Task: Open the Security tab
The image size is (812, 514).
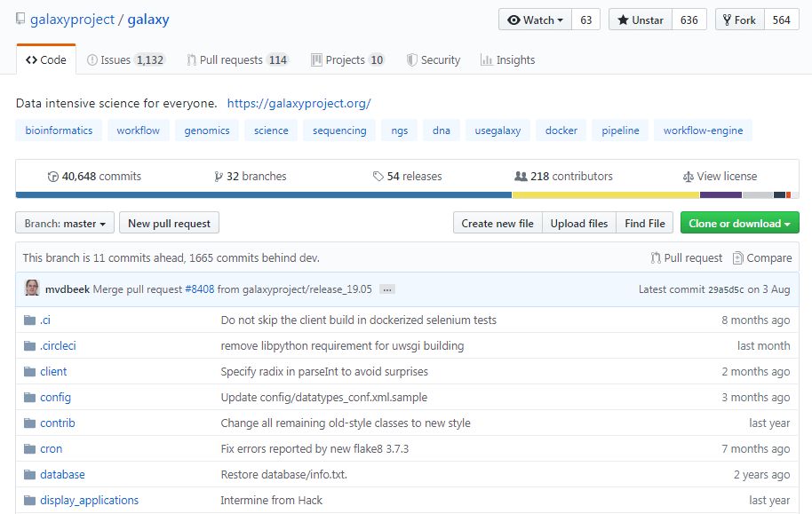Action: [434, 60]
